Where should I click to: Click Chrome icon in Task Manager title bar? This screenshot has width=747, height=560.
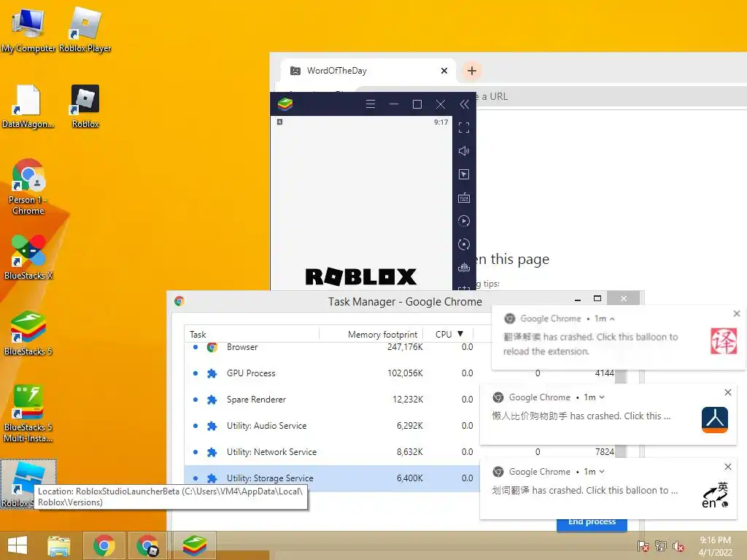[179, 301]
